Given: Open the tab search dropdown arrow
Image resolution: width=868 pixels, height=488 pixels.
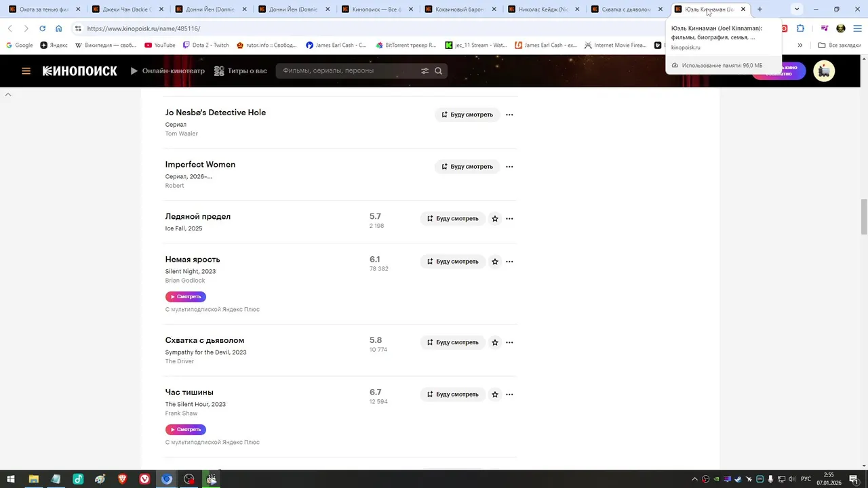Looking at the screenshot, I should [797, 9].
